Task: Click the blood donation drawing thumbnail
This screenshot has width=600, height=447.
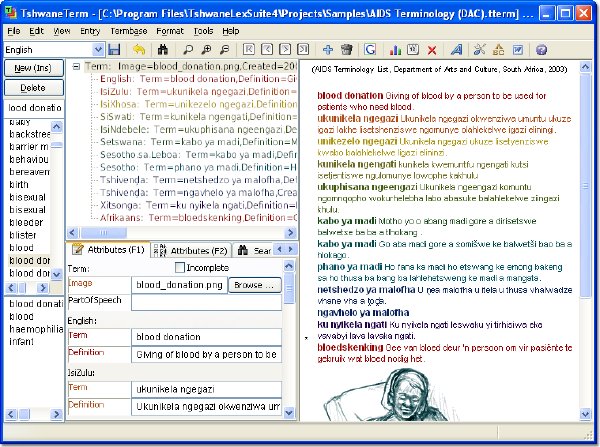Action: tap(386, 395)
